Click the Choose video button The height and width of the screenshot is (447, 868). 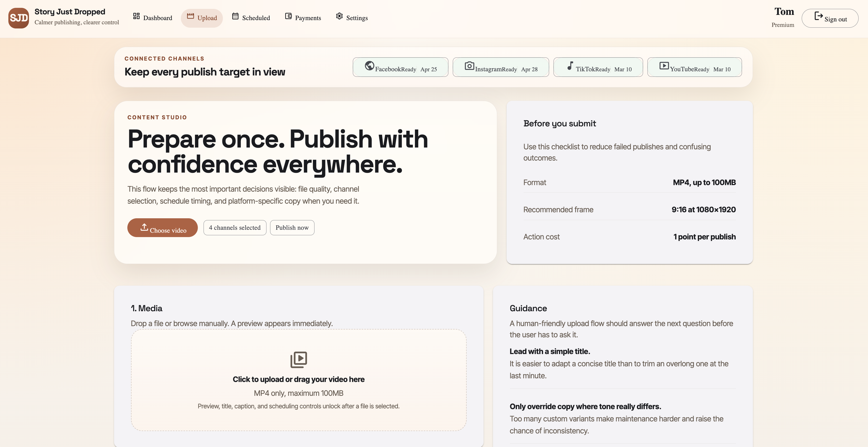click(162, 227)
